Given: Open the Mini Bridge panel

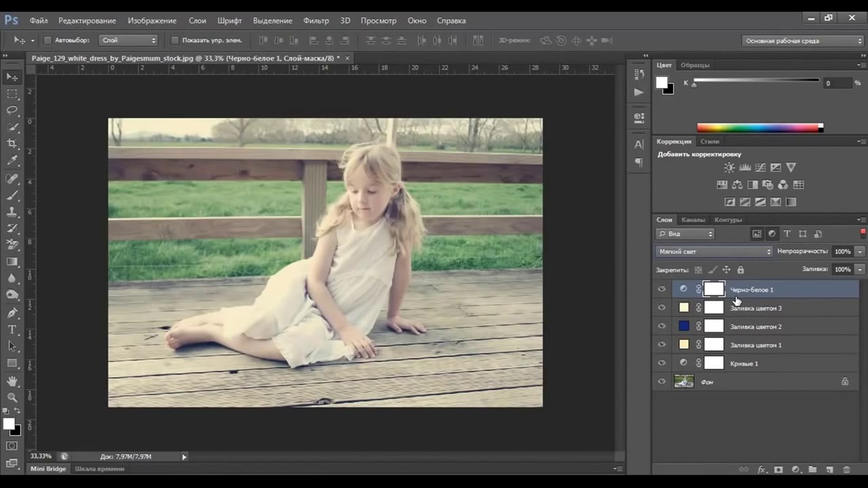Looking at the screenshot, I should coord(47,468).
